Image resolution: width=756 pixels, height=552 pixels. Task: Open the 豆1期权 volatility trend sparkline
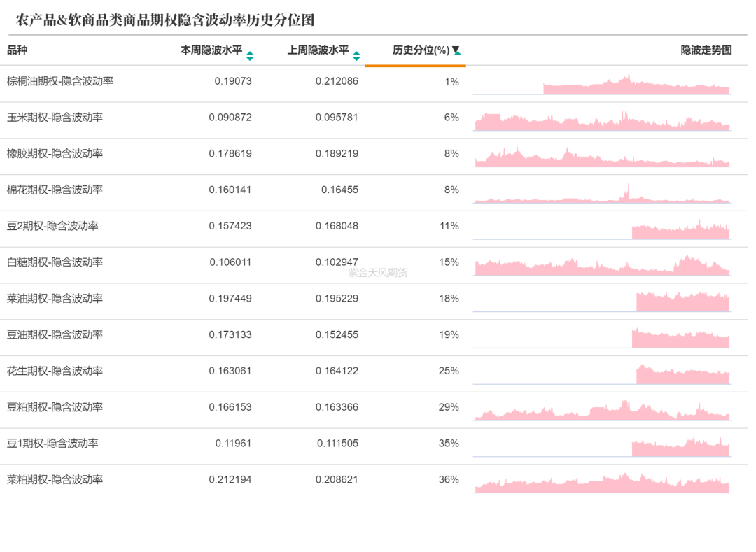coord(602,446)
